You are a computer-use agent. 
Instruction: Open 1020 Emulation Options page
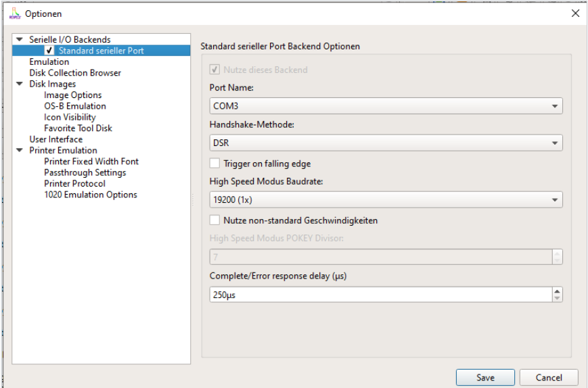pos(90,195)
